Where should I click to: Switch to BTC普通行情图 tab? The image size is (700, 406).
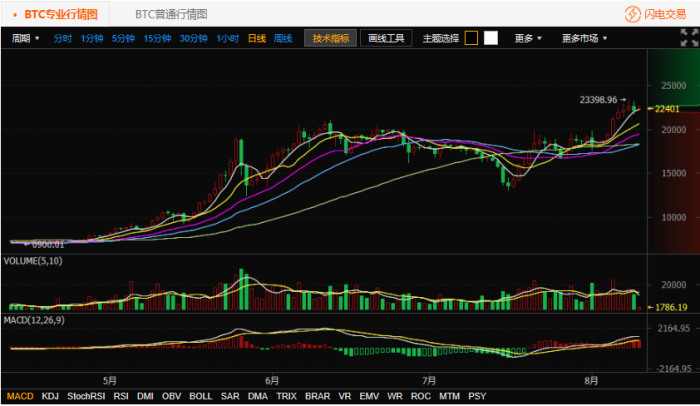(x=171, y=15)
